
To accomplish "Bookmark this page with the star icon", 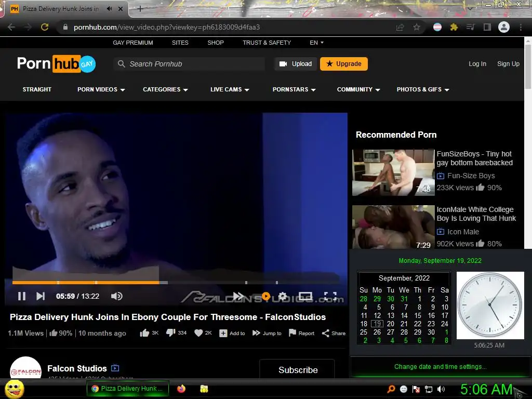I will 417,27.
